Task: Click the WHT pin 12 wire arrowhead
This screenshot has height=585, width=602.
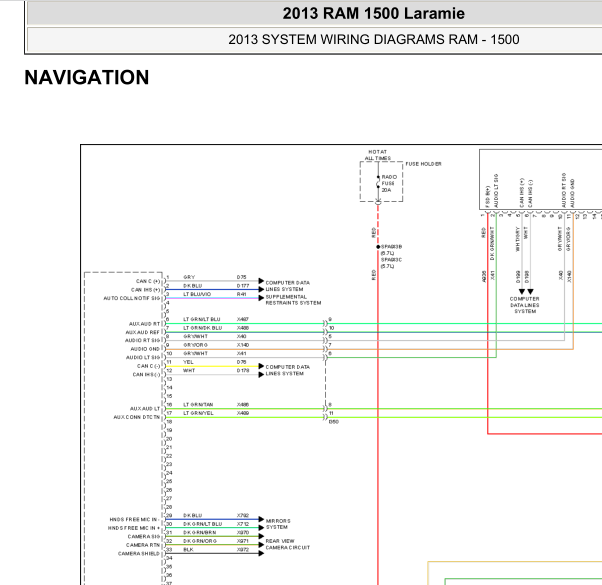Action: pyautogui.click(x=261, y=375)
